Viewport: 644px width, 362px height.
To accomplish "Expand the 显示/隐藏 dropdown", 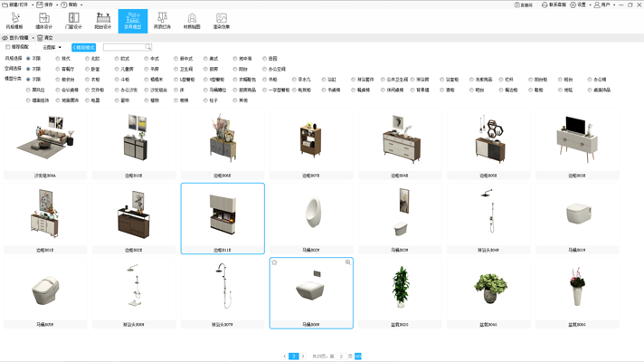I will pyautogui.click(x=18, y=38).
